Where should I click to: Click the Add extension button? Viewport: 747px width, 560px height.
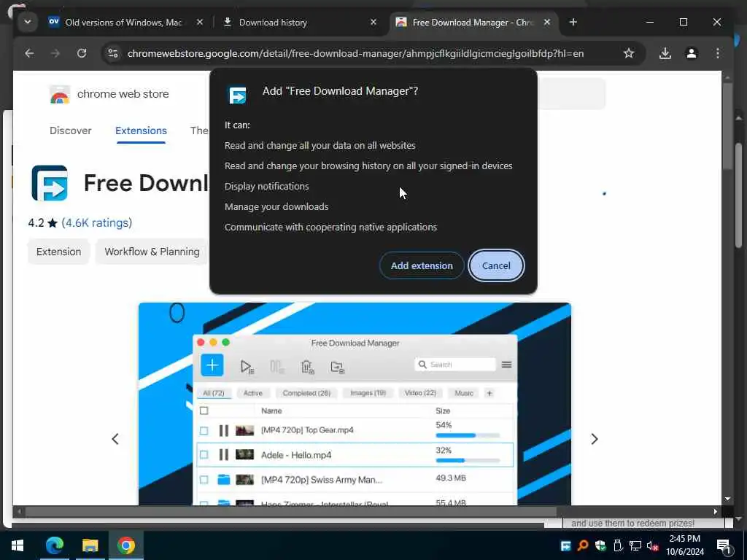tap(422, 265)
